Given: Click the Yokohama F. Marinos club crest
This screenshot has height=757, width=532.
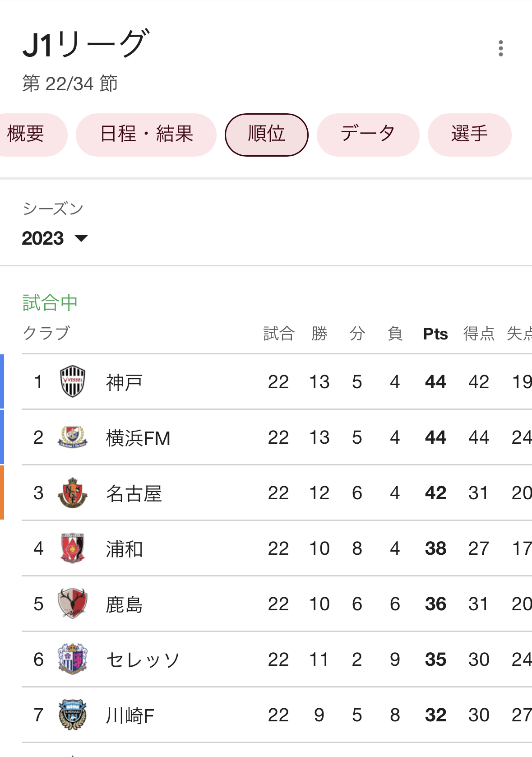Looking at the screenshot, I should point(72,437).
